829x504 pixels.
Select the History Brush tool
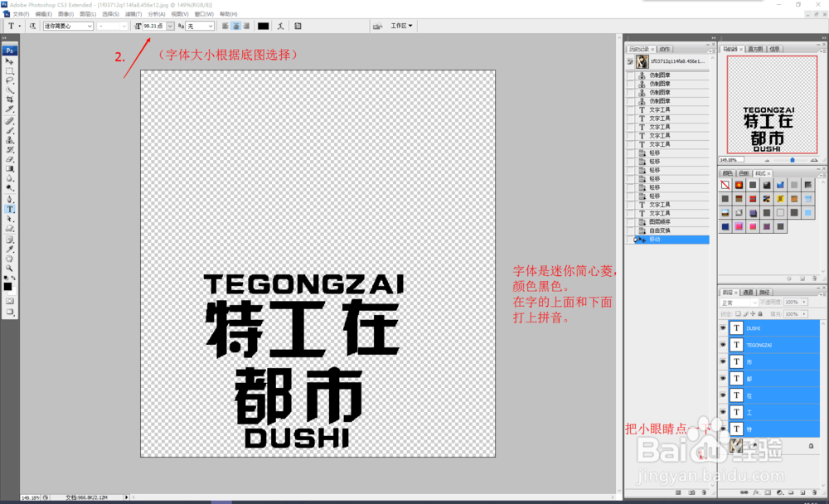9,150
